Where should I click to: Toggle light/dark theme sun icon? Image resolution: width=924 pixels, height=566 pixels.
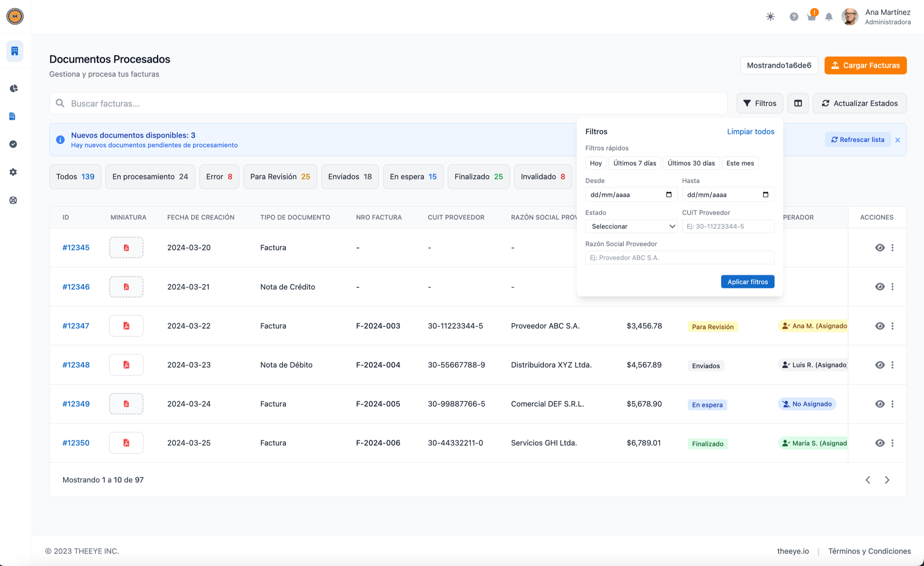(770, 16)
